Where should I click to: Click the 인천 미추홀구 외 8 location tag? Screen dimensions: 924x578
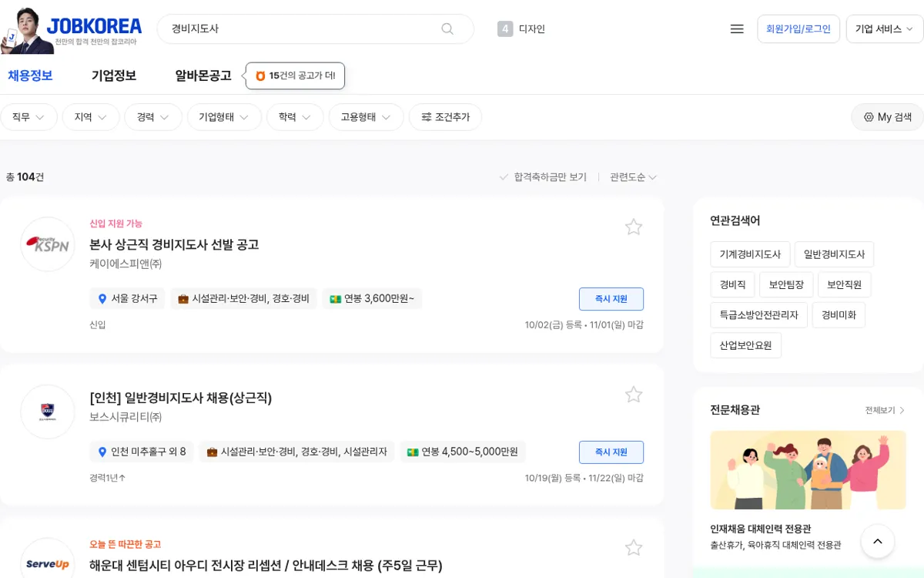(x=142, y=452)
